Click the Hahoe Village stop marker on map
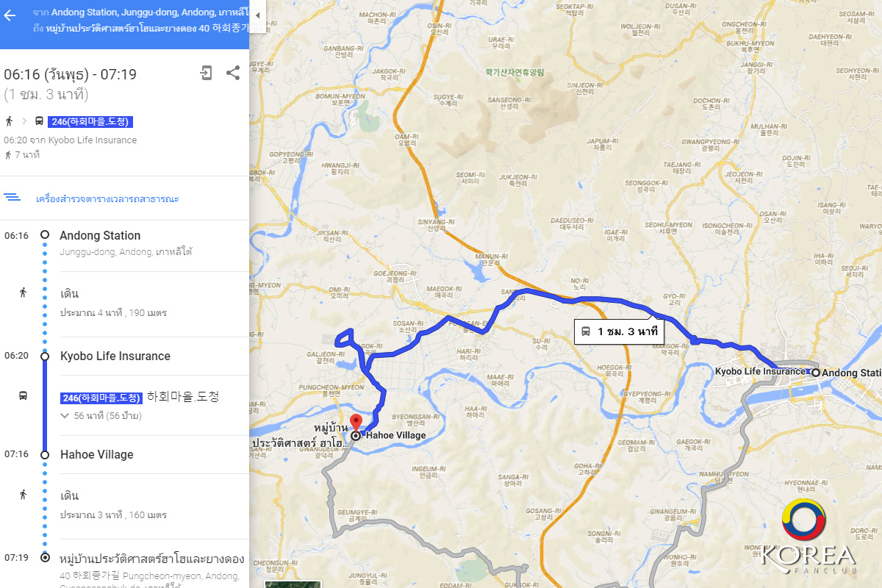The image size is (882, 588). pos(356,436)
